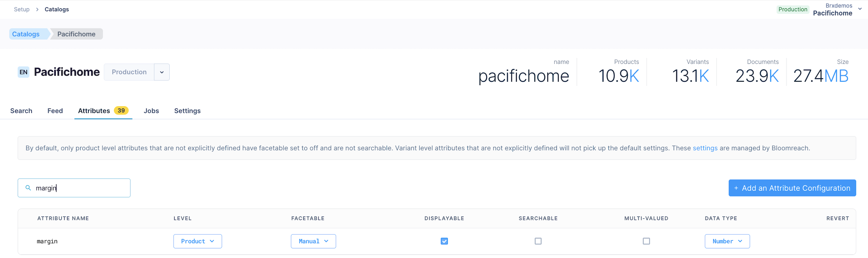Image resolution: width=868 pixels, height=258 pixels.
Task: Open the Product level dropdown
Action: pos(198,241)
